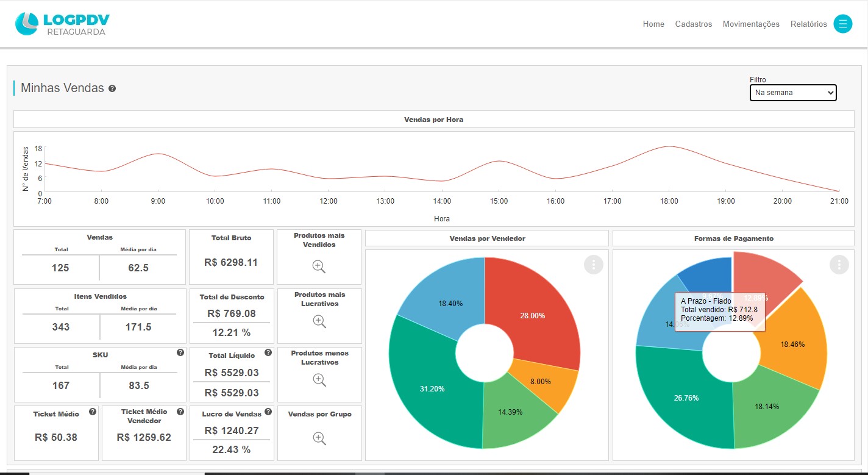Click help icon on SKU card
Viewport: 868px width, 475px height.
click(x=180, y=352)
